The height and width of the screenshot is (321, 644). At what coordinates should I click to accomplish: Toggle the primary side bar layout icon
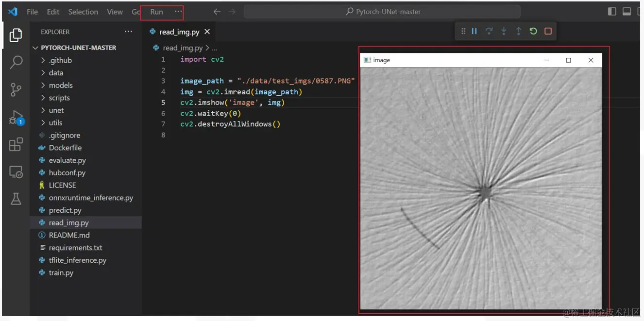pos(612,12)
